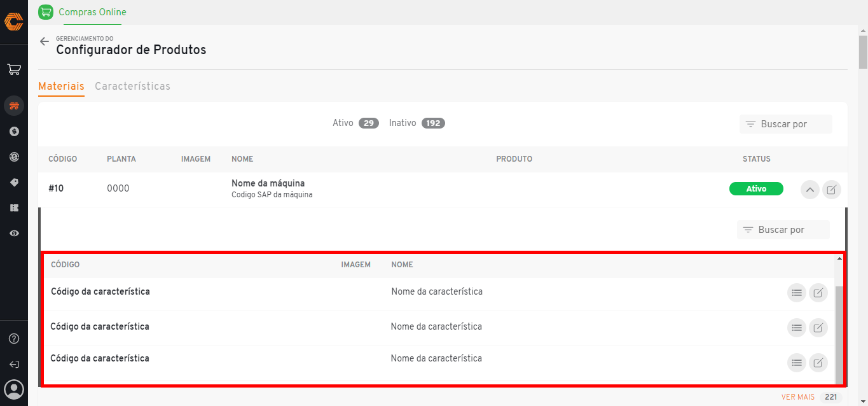Screen dimensions: 868x406
Task: Click the Configurador de Produtos heading
Action: point(131,50)
